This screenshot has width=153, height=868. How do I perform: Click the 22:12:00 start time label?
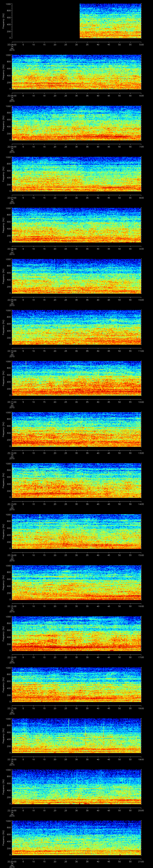12,453
